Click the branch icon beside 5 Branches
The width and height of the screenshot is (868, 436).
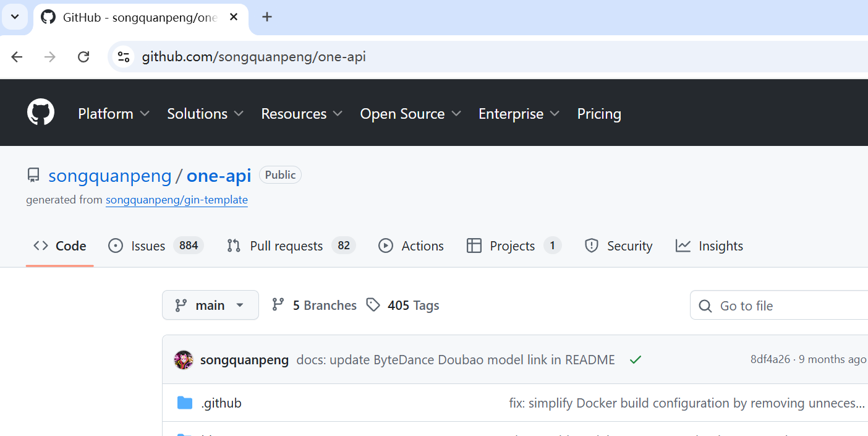278,304
